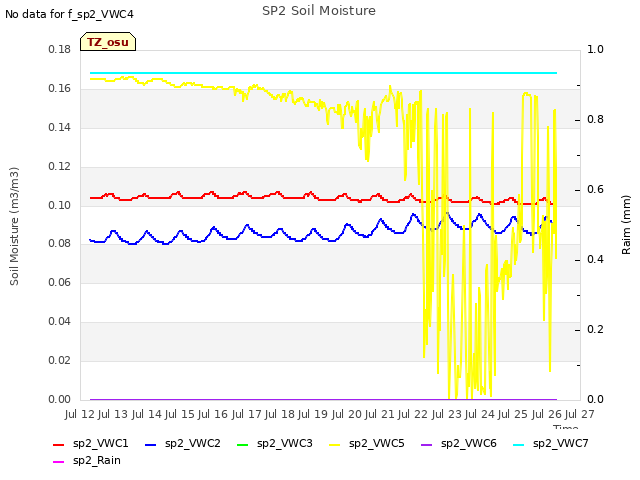Click the Jul 24 date tick label
The height and width of the screenshot is (480, 640).
tap(480, 414)
